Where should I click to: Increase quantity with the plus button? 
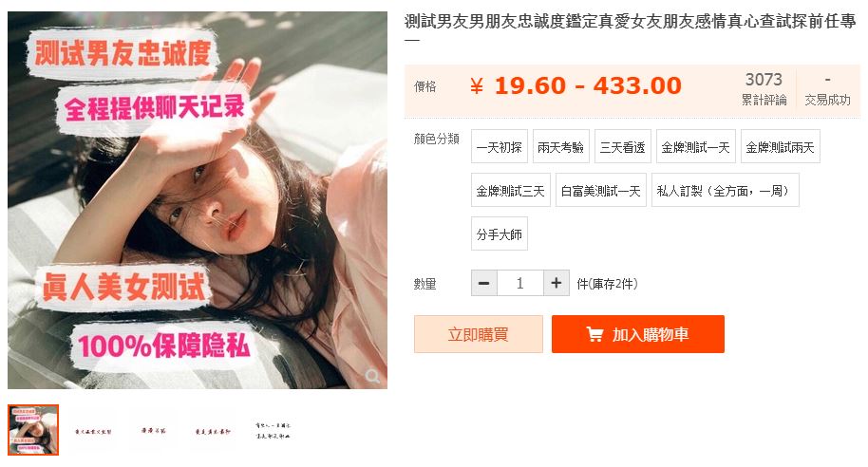(557, 283)
